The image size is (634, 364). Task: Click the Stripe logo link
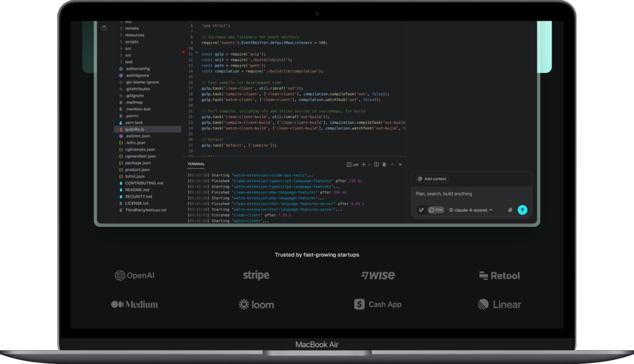(256, 275)
